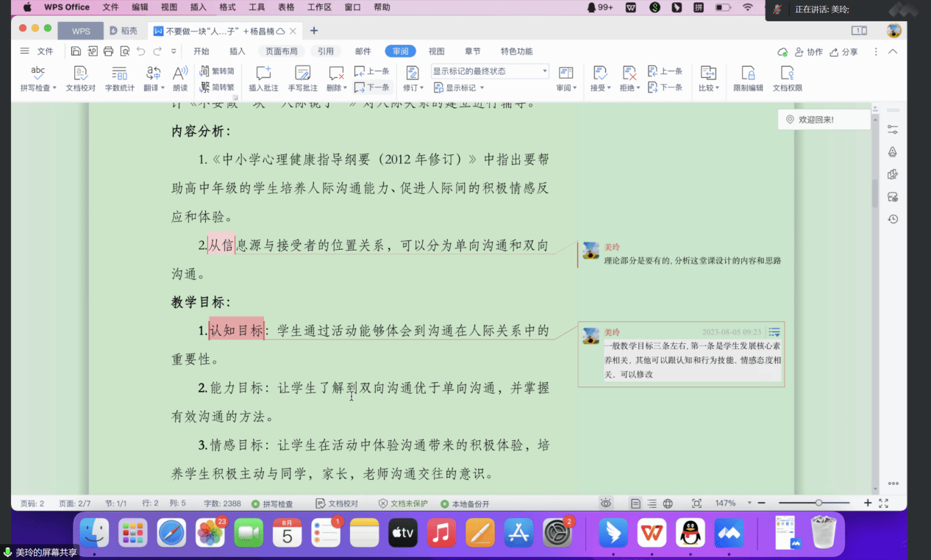The width and height of the screenshot is (931, 560).
Task: Toggle 本地备份开 local backup status
Action: (x=465, y=504)
